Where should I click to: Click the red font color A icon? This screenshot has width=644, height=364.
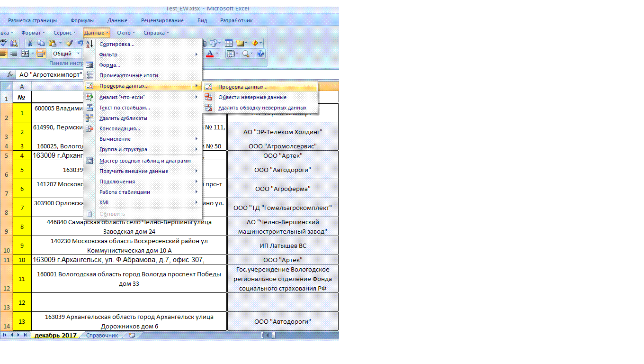coord(209,54)
